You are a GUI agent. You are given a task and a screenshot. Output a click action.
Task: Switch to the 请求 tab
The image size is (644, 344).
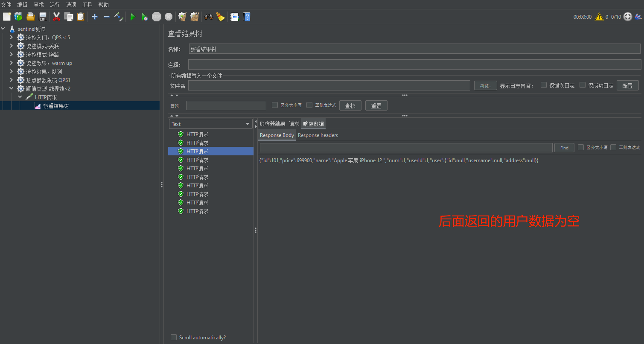[294, 124]
